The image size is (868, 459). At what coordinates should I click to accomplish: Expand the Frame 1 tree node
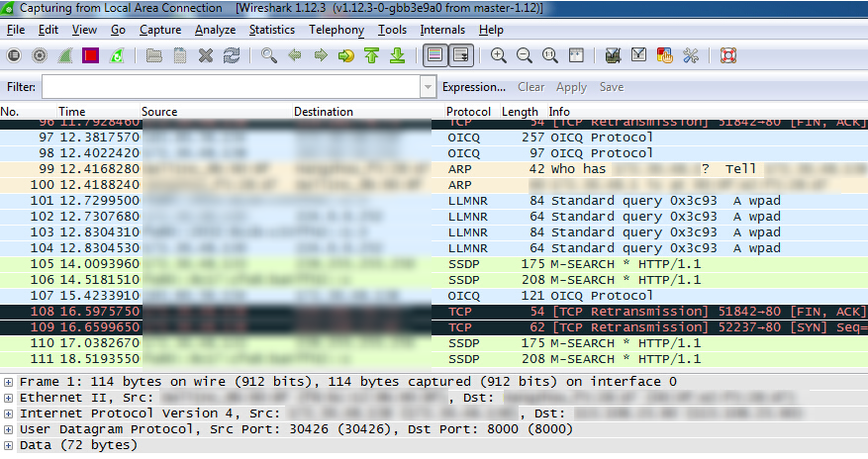click(x=8, y=382)
